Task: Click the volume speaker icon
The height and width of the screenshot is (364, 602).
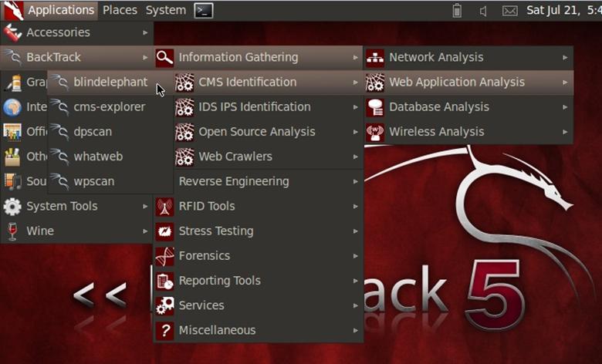Action: pos(483,11)
